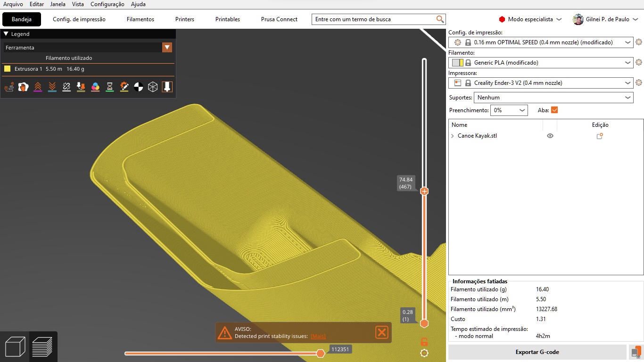Open Modo especialista mode dropdown
The image size is (644, 362).
[x=530, y=19]
